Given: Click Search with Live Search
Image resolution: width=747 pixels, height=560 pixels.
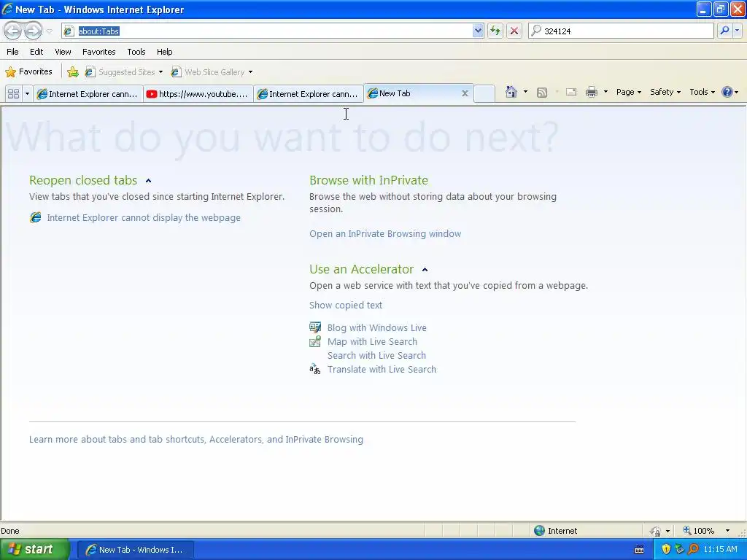Looking at the screenshot, I should pos(376,355).
